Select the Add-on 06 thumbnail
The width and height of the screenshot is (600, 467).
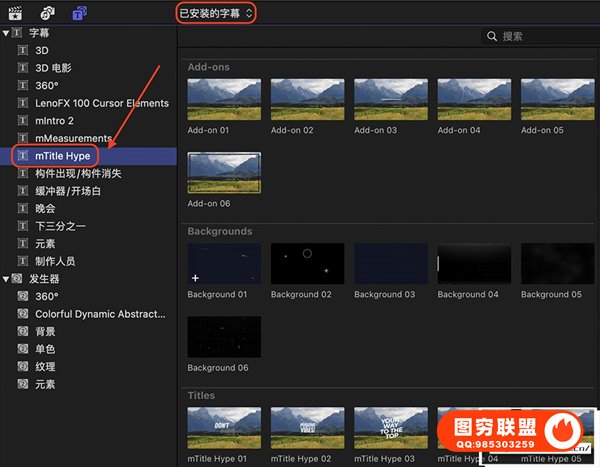[x=224, y=173]
